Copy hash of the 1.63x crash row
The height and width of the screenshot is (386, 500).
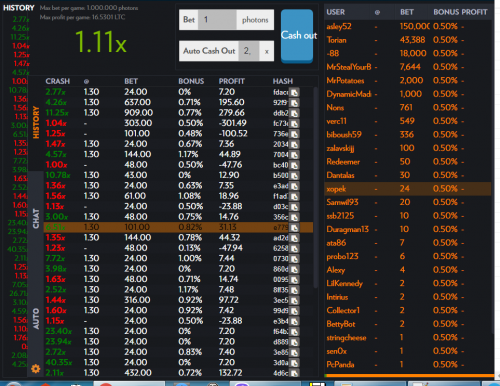[294, 279]
